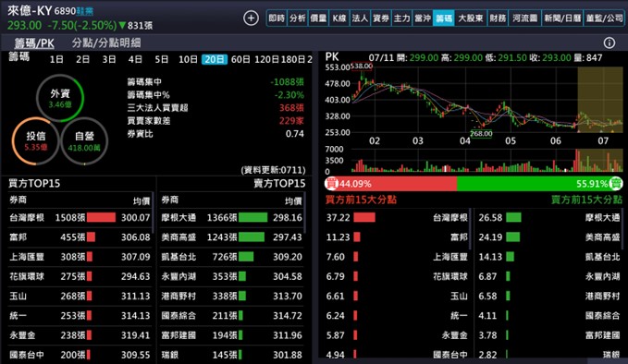628x364 pixels.
Task: Sort buyers by 均價 column header
Action: (142, 200)
